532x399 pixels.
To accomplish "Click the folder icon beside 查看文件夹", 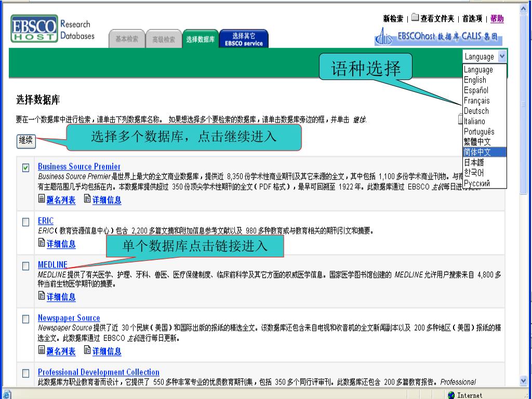I will [415, 17].
